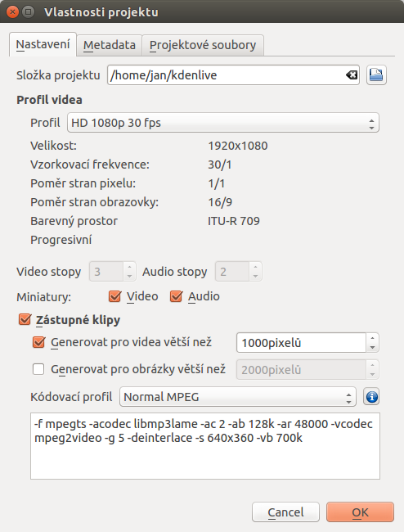The width and height of the screenshot is (404, 532).
Task: Switch to the Metadata tab
Action: [109, 45]
